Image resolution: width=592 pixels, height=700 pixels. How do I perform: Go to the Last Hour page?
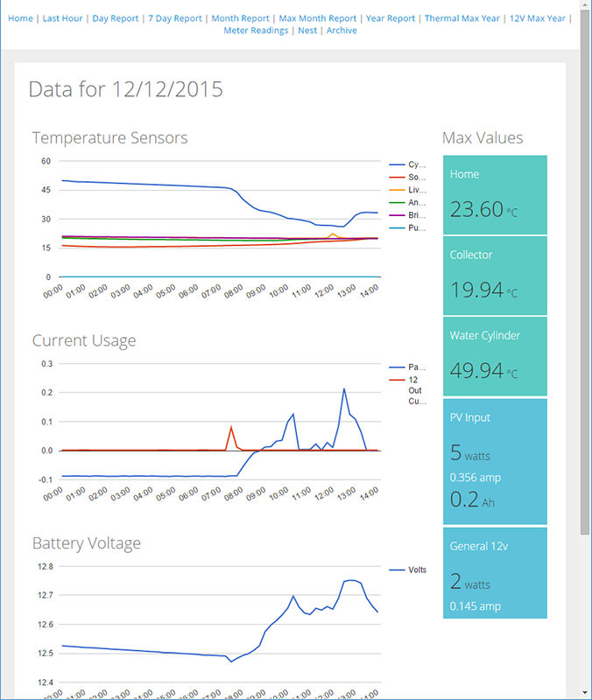[62, 18]
